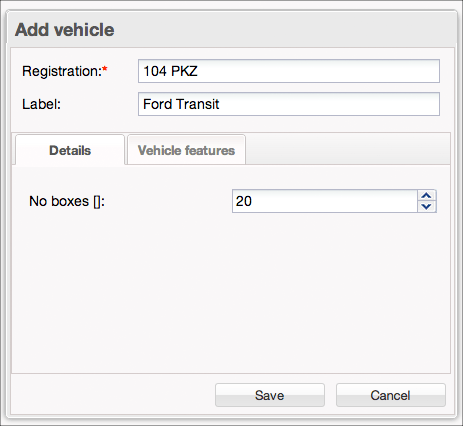Viewport: 463px width, 426px height.
Task: Click into the No boxes number field
Action: pos(325,201)
